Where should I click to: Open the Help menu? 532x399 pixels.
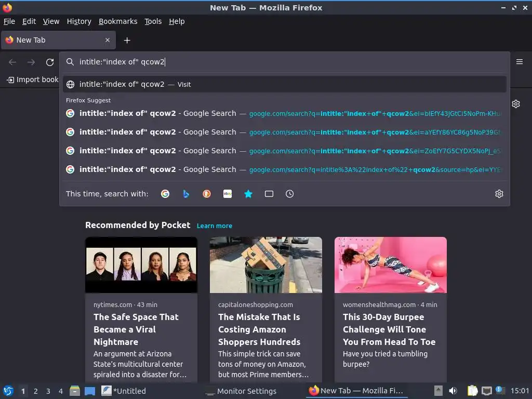point(177,21)
